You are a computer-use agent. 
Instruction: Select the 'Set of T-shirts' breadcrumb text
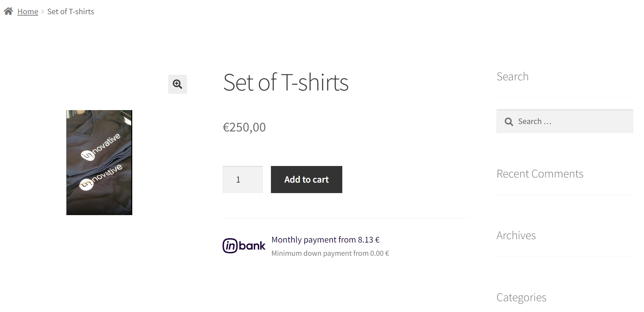[x=71, y=12]
